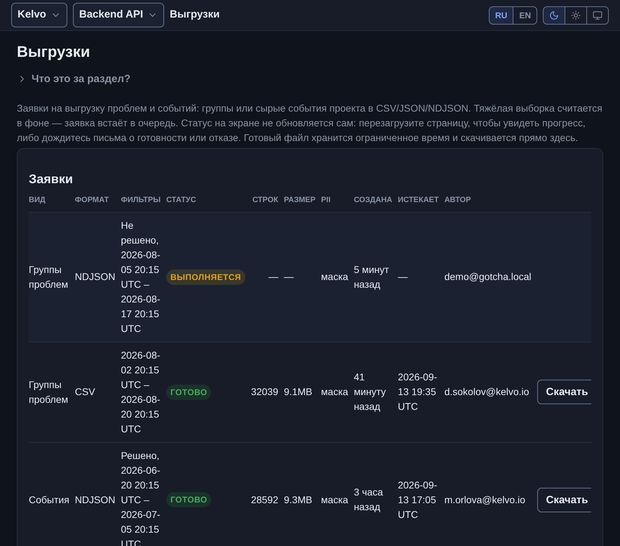Switch interface language to EN
This screenshot has width=620, height=546.
(x=525, y=15)
